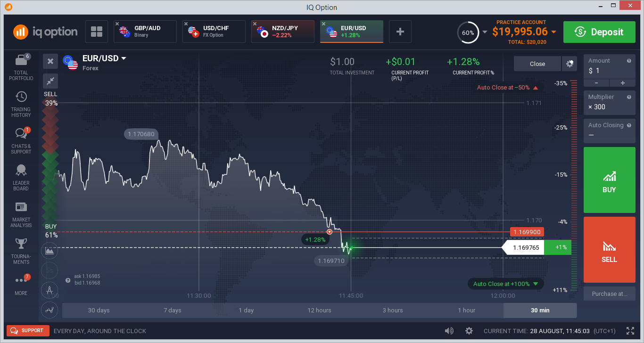The width and height of the screenshot is (644, 343).
Task: Open Trading History from sidebar
Action: point(21,104)
